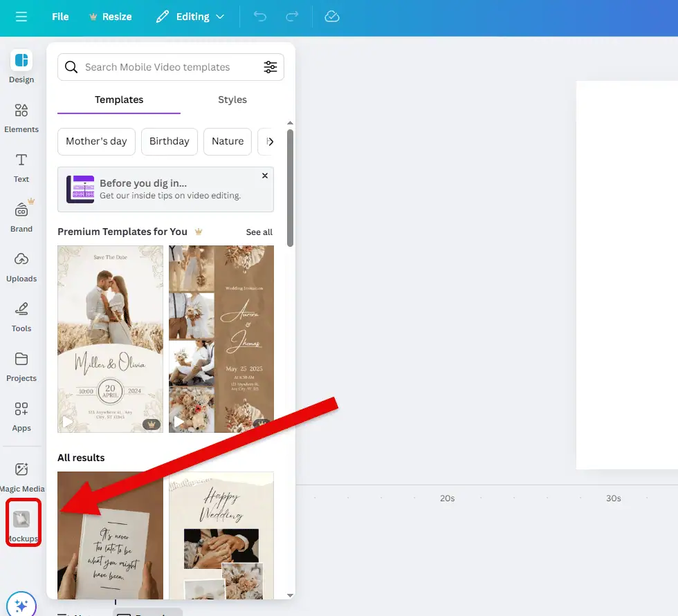Open the Elements panel
678x616 pixels.
click(21, 117)
